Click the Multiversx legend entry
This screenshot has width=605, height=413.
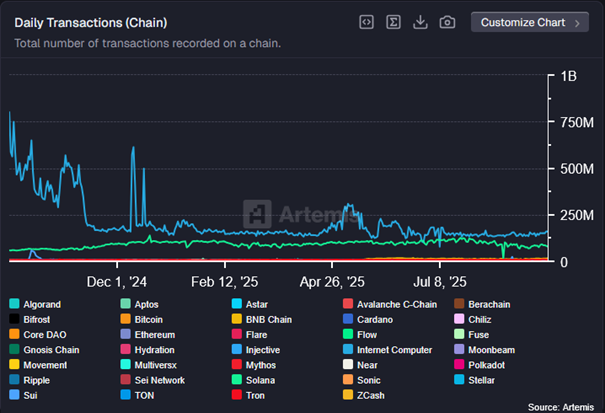point(149,365)
